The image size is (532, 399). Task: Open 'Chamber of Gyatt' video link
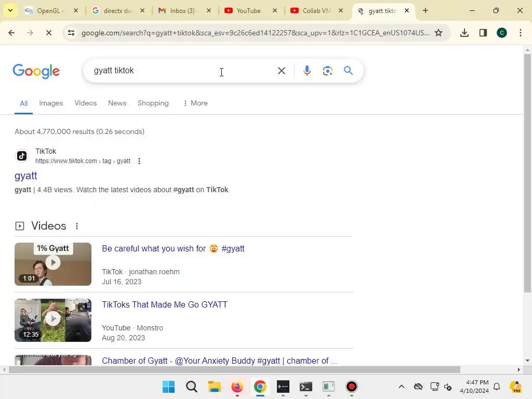220,361
